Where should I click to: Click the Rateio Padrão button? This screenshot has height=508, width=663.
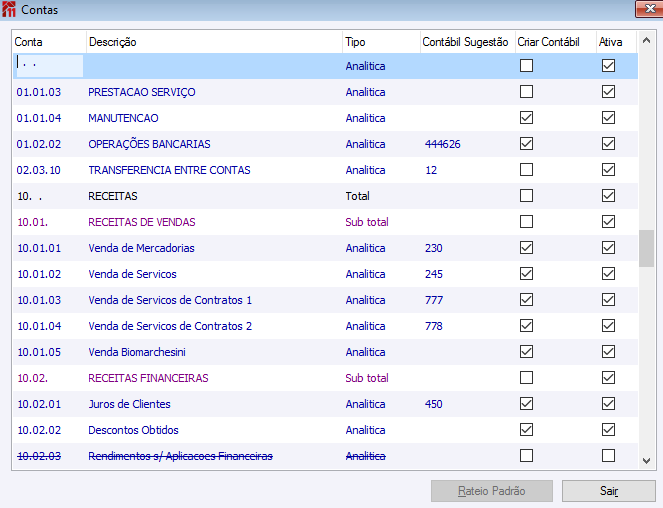tap(492, 491)
